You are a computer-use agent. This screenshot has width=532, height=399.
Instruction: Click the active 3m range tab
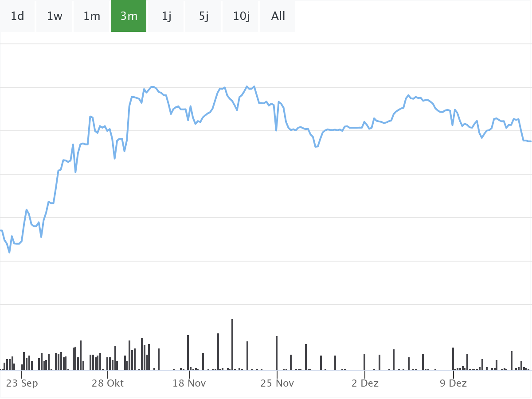pyautogui.click(x=129, y=16)
